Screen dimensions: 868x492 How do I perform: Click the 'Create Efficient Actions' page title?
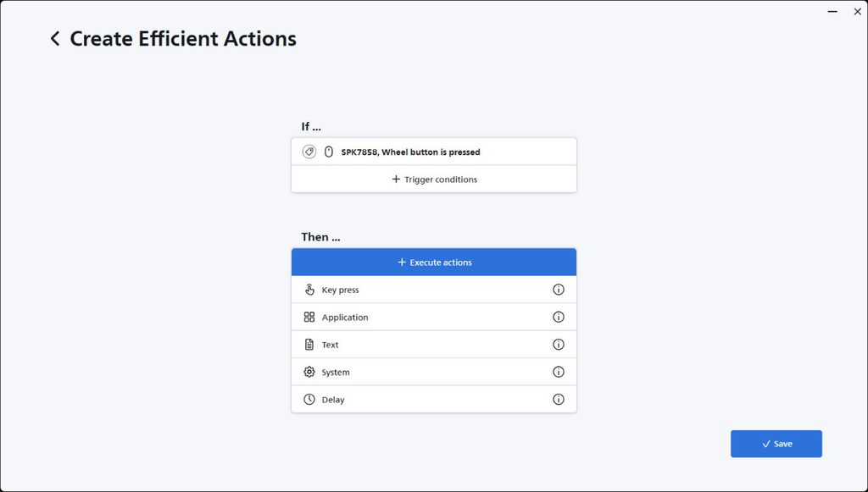point(183,39)
